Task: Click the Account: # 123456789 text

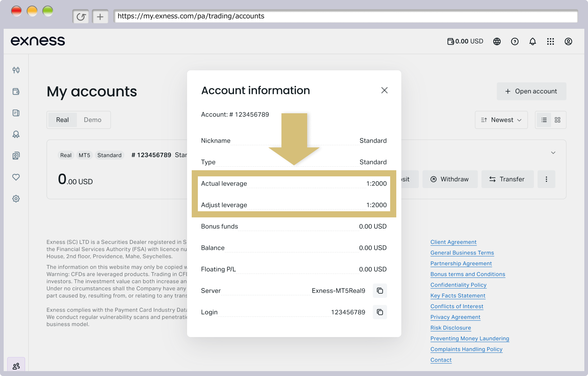Action: point(235,115)
